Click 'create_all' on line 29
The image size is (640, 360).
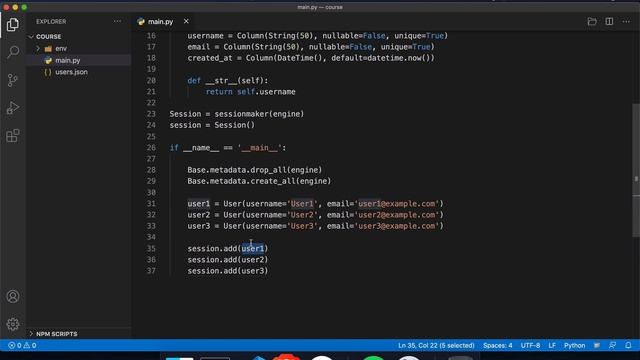coord(273,181)
